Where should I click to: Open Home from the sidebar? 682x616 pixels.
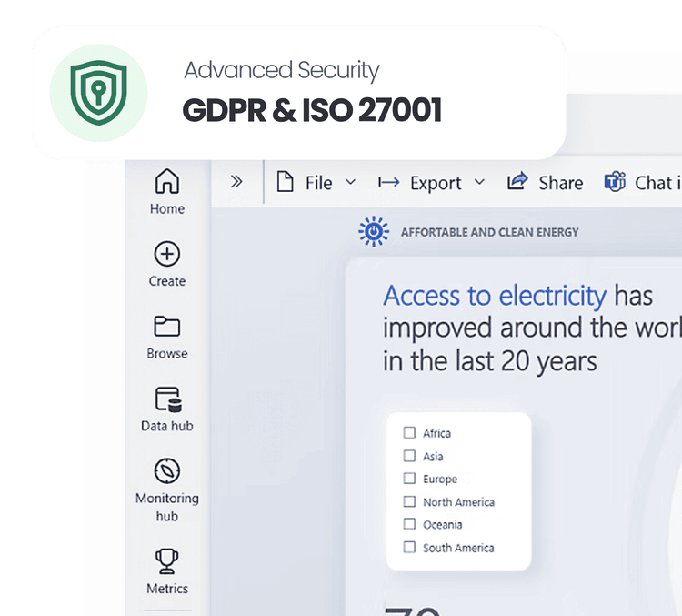[x=167, y=183]
